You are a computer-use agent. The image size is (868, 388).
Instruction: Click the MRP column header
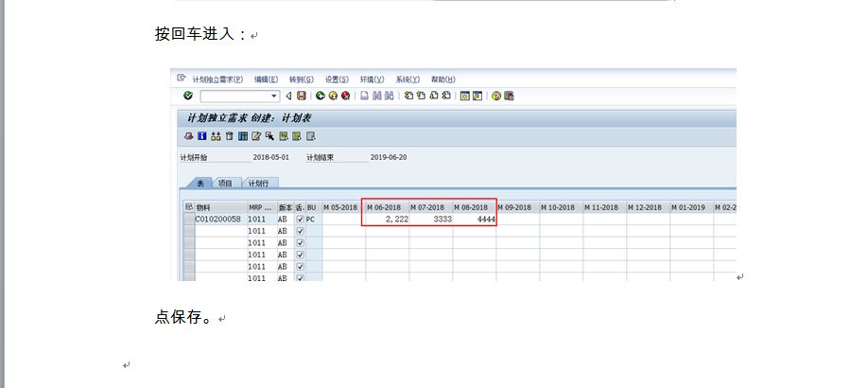tap(262, 207)
